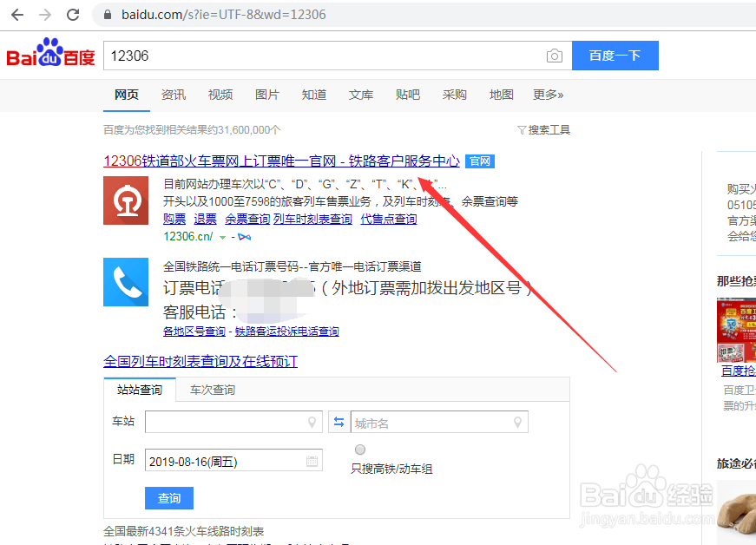756x545 pixels.
Task: Click the location pin in 车站 field
Action: [x=312, y=423]
